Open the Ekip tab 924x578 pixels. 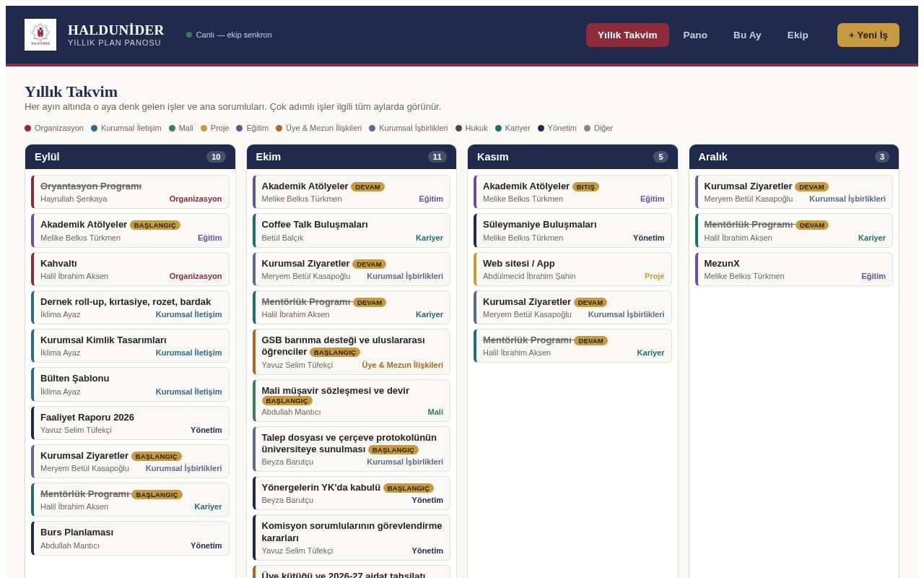[x=798, y=35]
